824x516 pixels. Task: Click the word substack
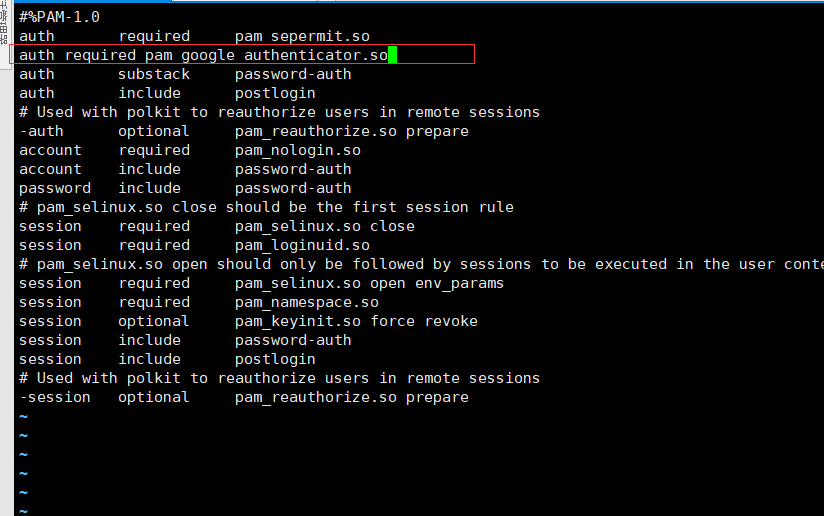pos(154,74)
